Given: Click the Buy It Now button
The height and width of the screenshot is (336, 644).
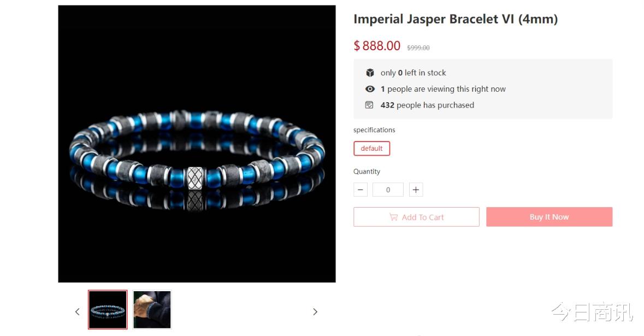Looking at the screenshot, I should click(x=549, y=217).
